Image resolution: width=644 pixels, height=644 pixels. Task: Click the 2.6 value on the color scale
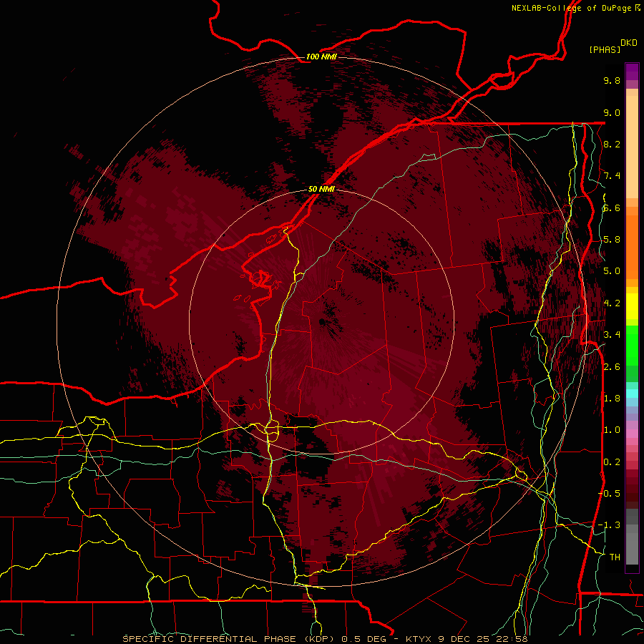coord(612,366)
